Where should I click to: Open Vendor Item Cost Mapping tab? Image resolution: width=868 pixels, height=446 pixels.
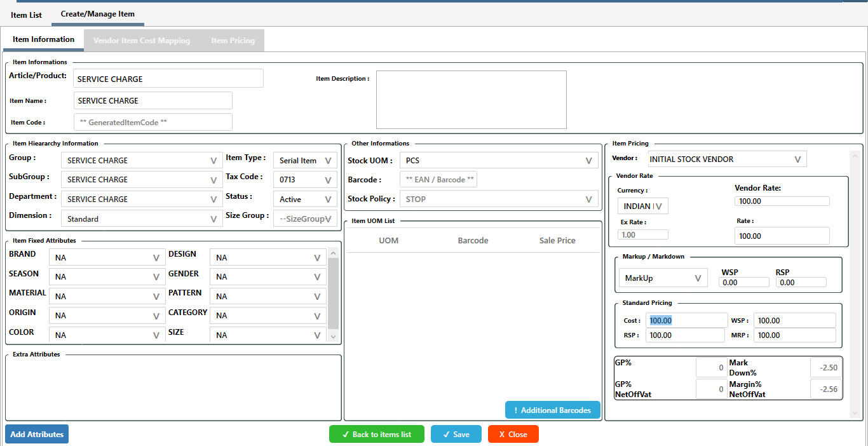[141, 41]
